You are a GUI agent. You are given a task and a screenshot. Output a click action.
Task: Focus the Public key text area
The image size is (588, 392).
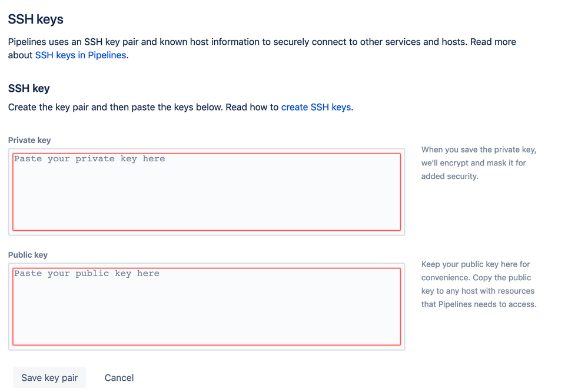207,307
